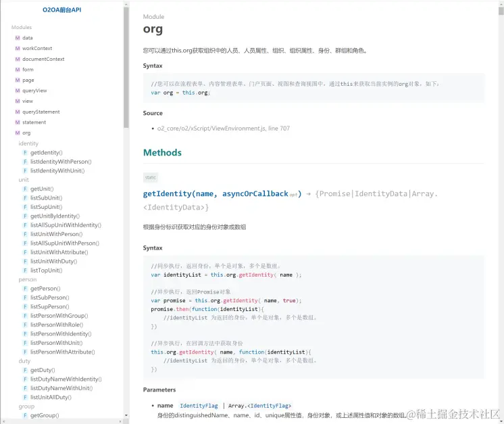Viewport: 504px width, 424px height.
Task: Go to listPersonWithIdentity() function
Action: click(61, 334)
